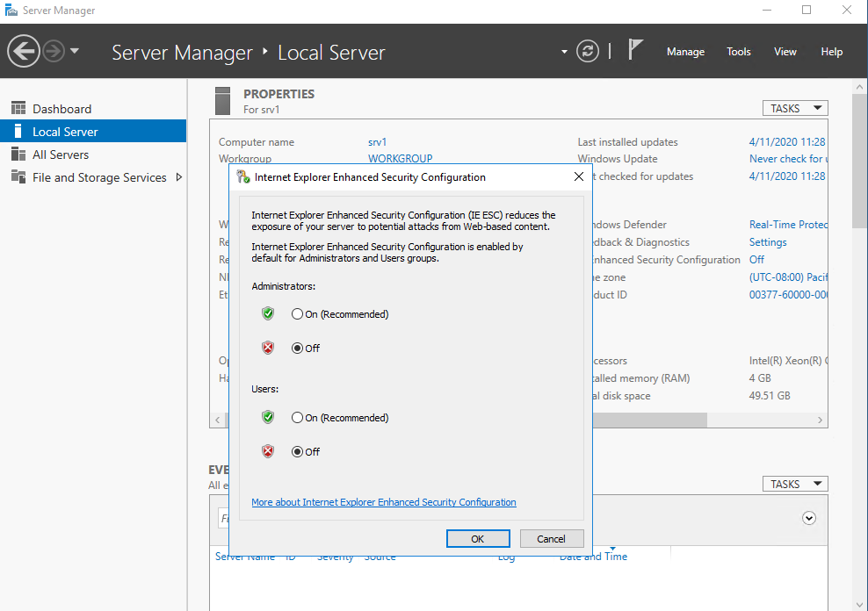Viewport: 868px width, 611px height.
Task: Open the Properties TASKS dropdown
Action: click(795, 108)
